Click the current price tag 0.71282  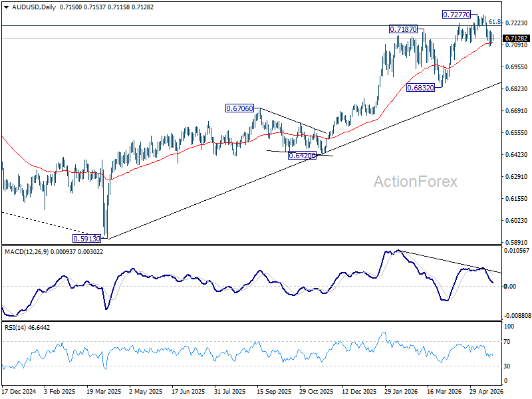[516, 39]
